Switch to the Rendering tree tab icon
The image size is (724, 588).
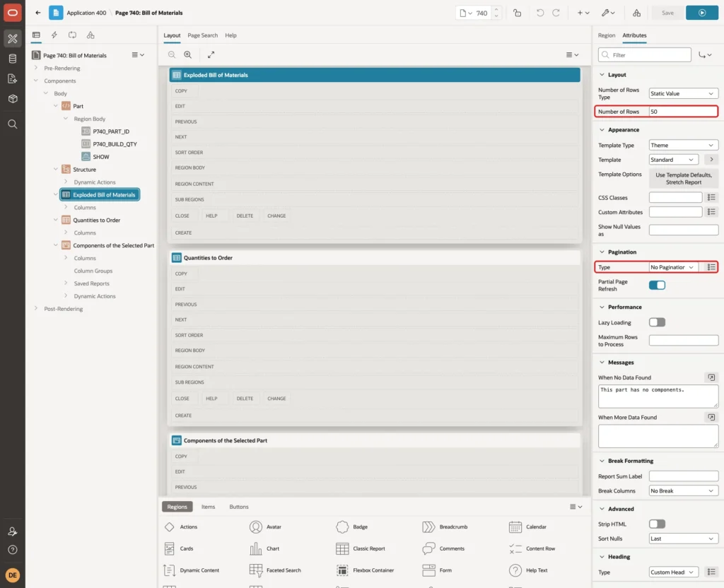coord(36,35)
